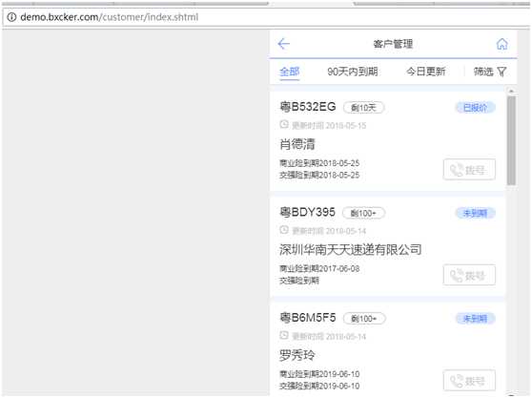Dial 深圳华南天天速递有限公司 with 拨号 button
This screenshot has height=398, width=532.
(469, 275)
